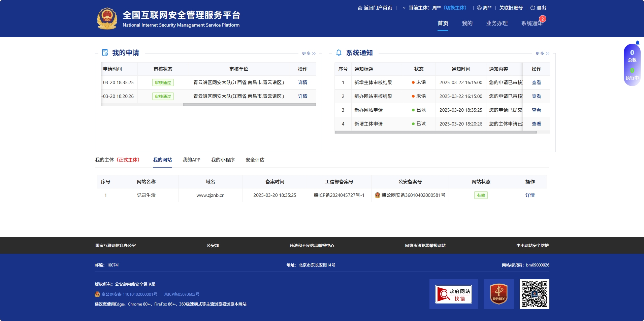View 查看 for 新增主体审核结果 notification

click(x=536, y=82)
